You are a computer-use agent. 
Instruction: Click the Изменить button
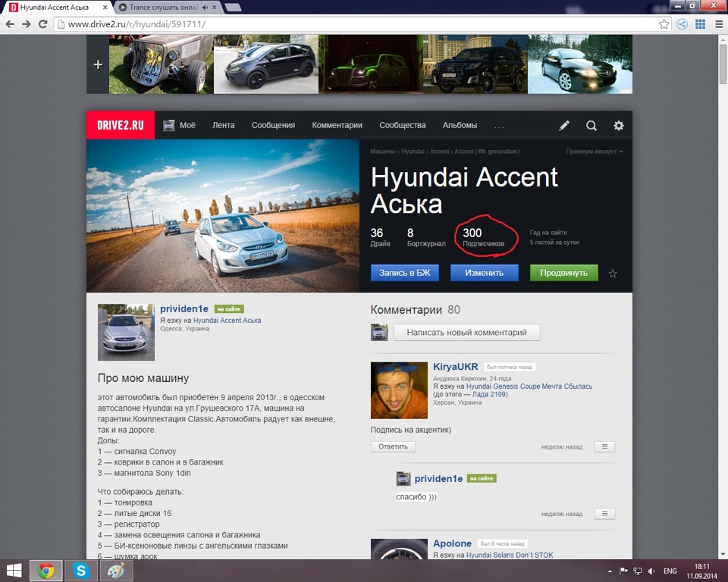click(485, 273)
